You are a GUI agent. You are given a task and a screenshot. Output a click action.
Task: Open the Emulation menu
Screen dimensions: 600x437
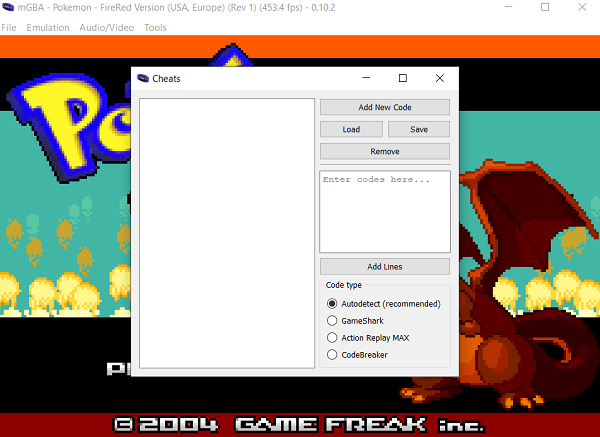click(x=48, y=27)
